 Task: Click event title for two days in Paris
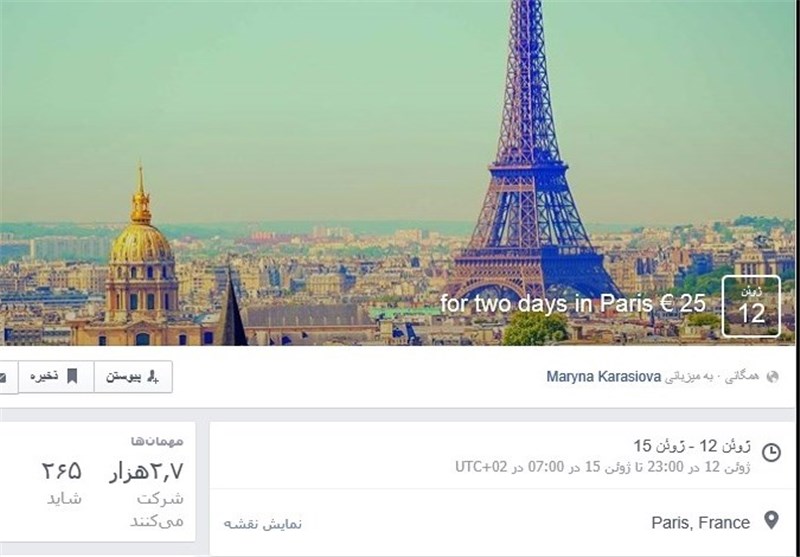click(572, 303)
